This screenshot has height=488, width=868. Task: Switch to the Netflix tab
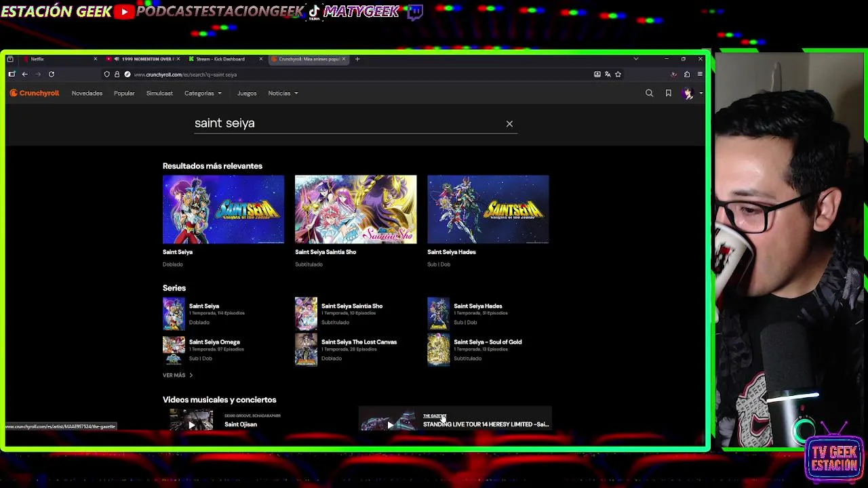[60, 59]
